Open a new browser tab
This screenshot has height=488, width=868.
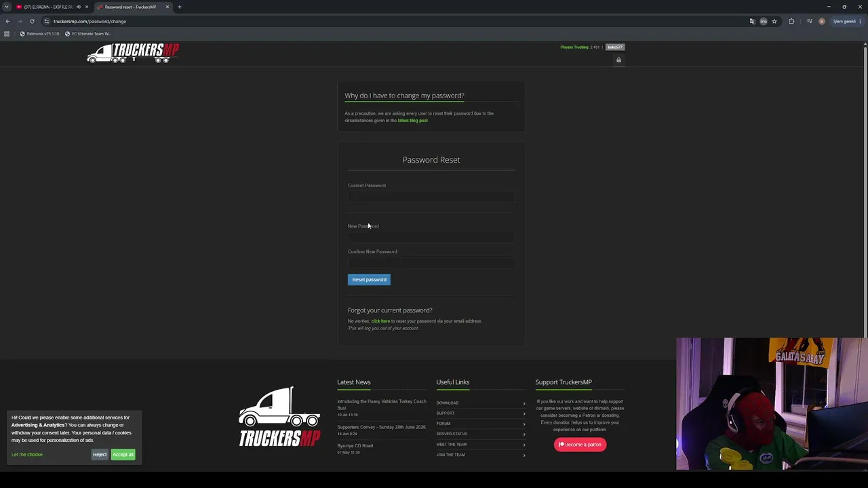180,7
